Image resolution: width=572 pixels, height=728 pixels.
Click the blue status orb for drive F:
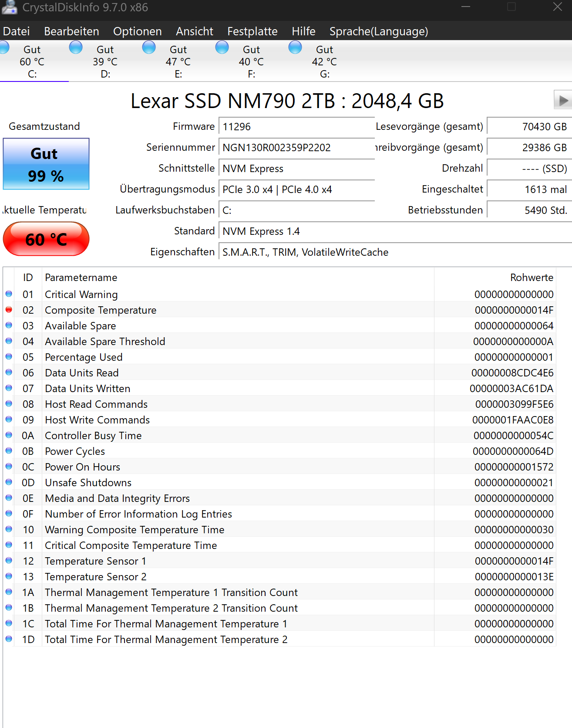coord(222,47)
